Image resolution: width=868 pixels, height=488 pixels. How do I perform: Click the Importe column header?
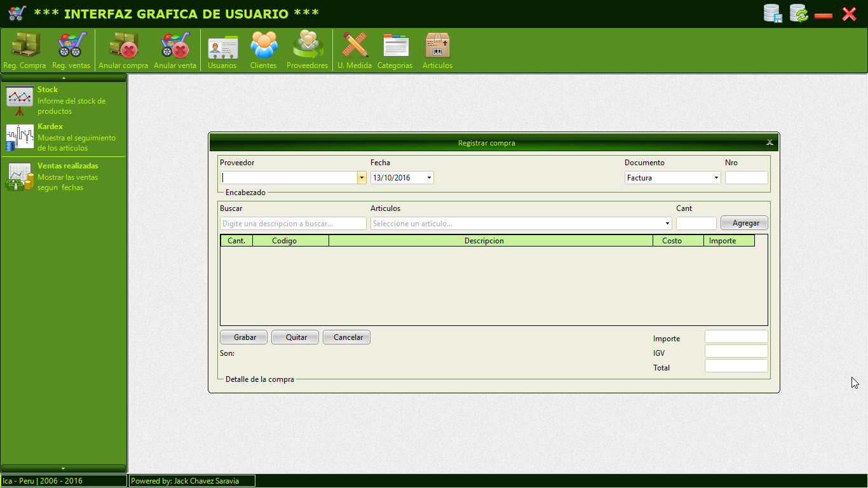click(x=729, y=241)
